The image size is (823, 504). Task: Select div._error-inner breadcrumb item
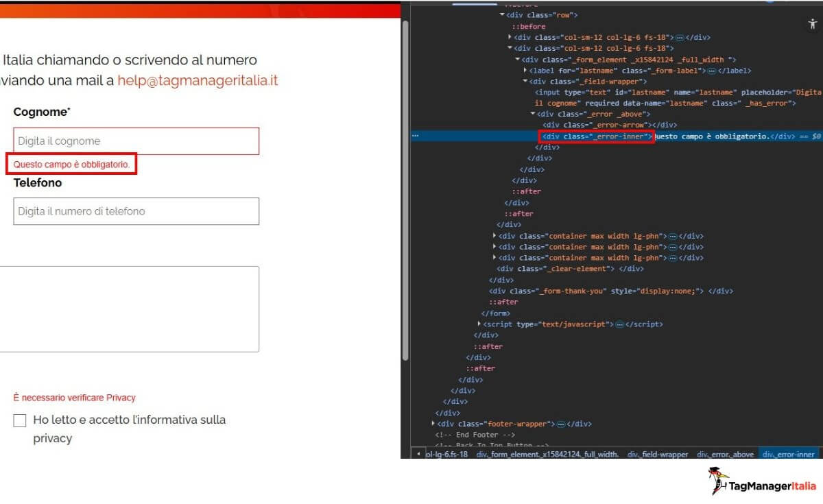[x=788, y=454]
